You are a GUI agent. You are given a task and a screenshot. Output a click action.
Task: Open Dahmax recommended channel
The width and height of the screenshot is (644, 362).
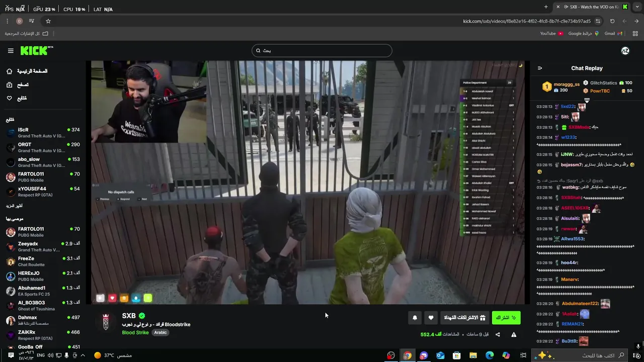(43, 320)
